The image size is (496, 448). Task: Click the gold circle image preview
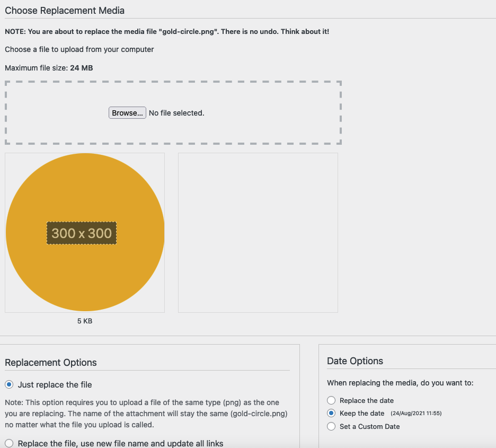(85, 233)
